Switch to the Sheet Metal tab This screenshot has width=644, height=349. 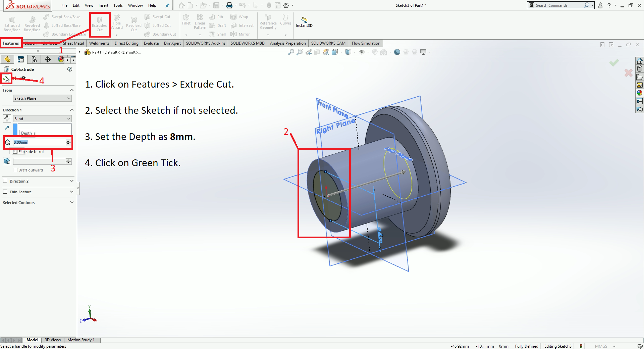click(73, 43)
